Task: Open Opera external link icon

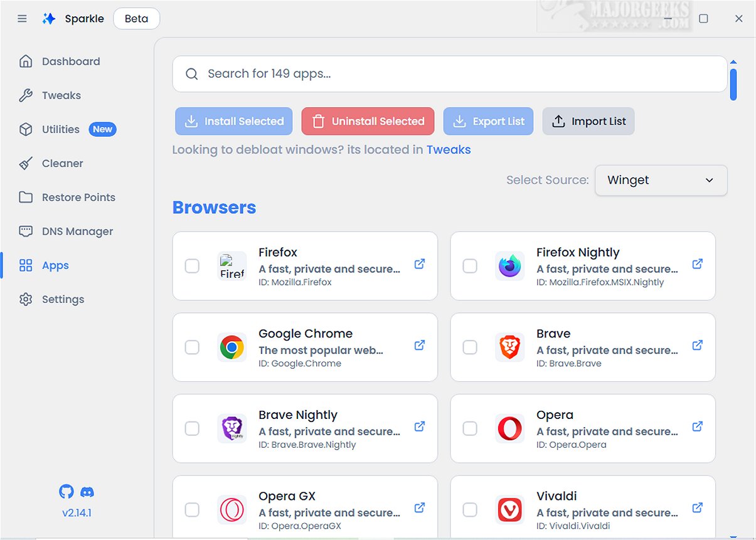Action: (697, 426)
